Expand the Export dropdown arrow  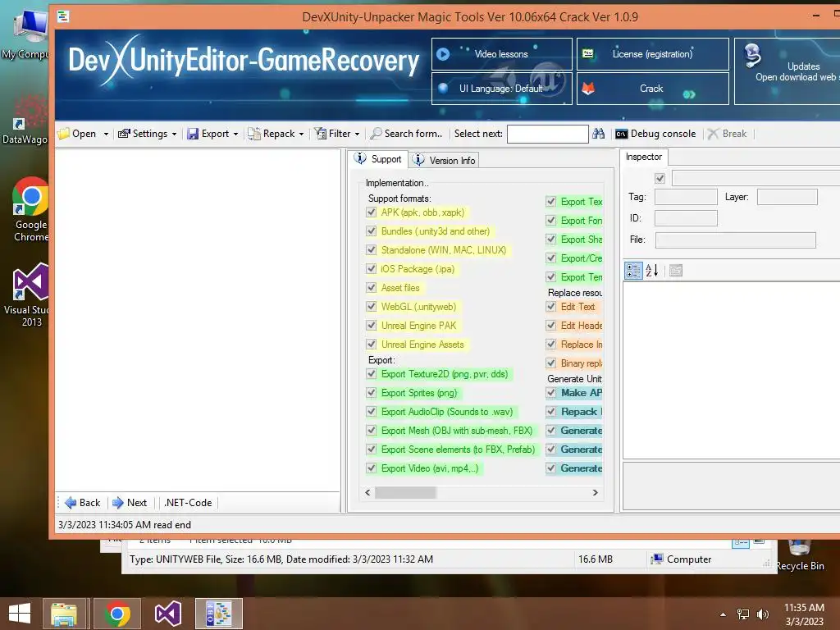click(235, 134)
